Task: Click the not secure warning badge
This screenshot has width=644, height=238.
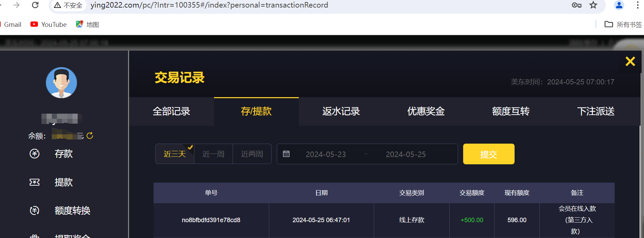Action: point(68,5)
